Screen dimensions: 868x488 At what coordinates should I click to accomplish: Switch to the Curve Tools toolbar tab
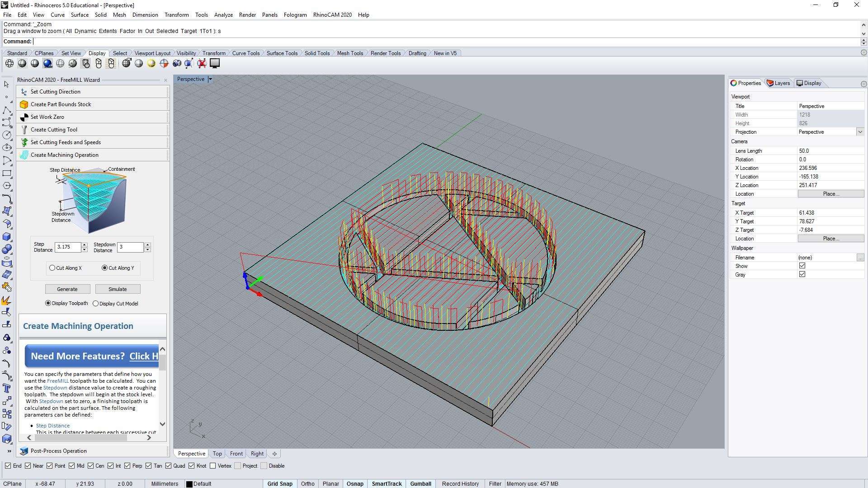246,53
